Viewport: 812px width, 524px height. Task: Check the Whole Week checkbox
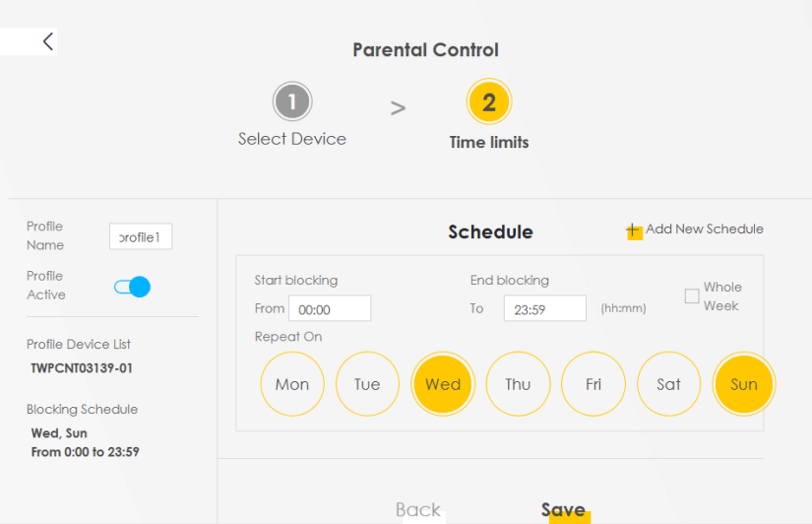(692, 296)
